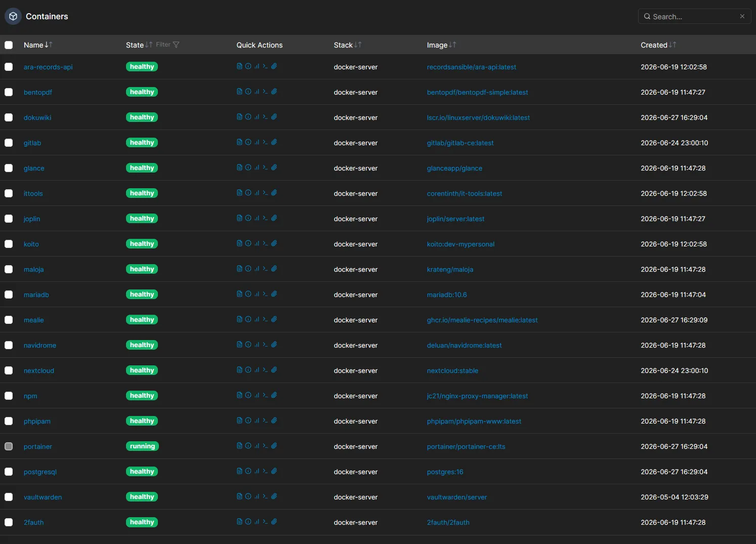Viewport: 756px width, 544px height.
Task: Open the koito:dev-mypersonal image link
Action: [x=460, y=244]
